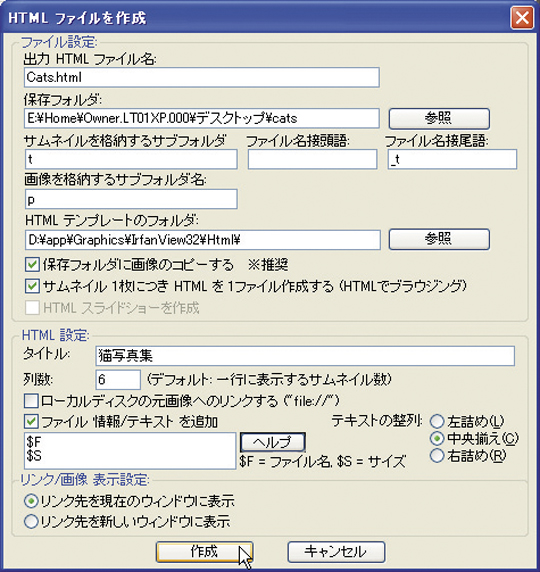Click 参照 next to 保存フォルダ field
This screenshot has width=540, height=572.
(x=439, y=119)
